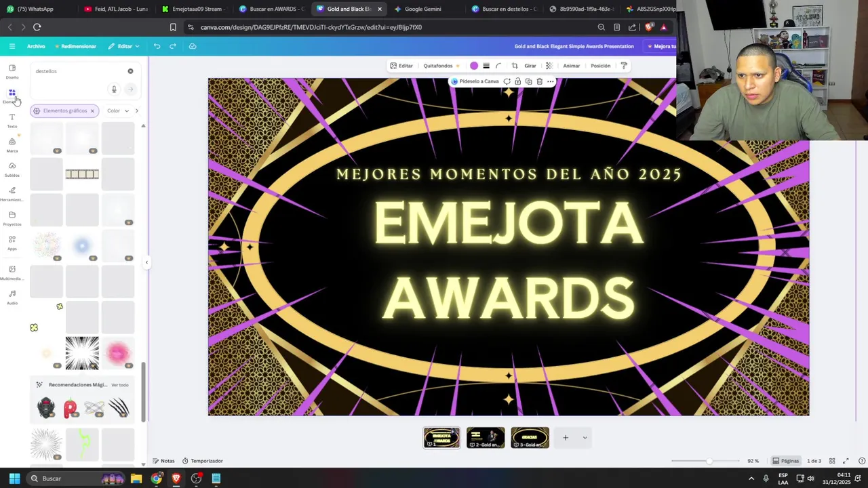Open the Marca sidebar panel
This screenshot has height=488, width=868.
[x=12, y=145]
